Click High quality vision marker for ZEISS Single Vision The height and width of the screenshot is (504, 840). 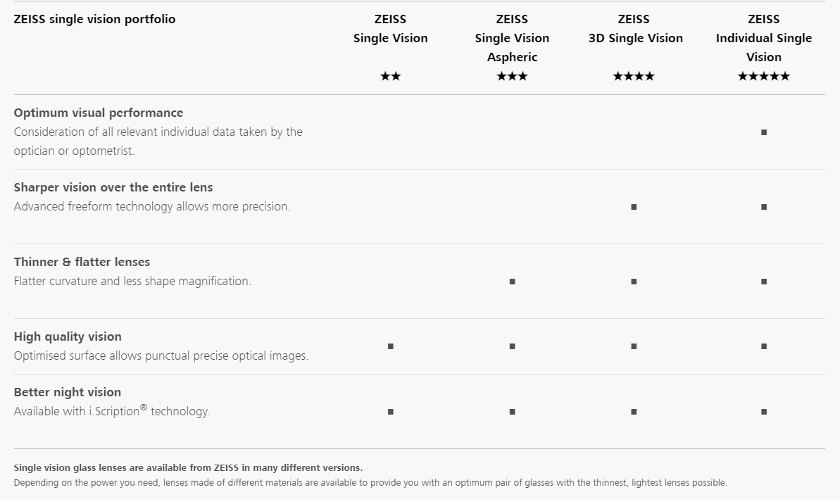tap(390, 346)
